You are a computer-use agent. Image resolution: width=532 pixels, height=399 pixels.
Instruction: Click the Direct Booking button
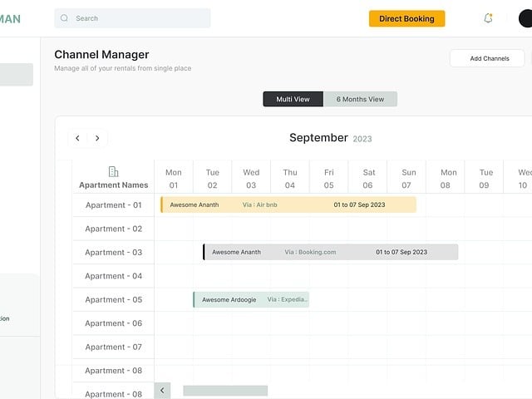(x=406, y=18)
